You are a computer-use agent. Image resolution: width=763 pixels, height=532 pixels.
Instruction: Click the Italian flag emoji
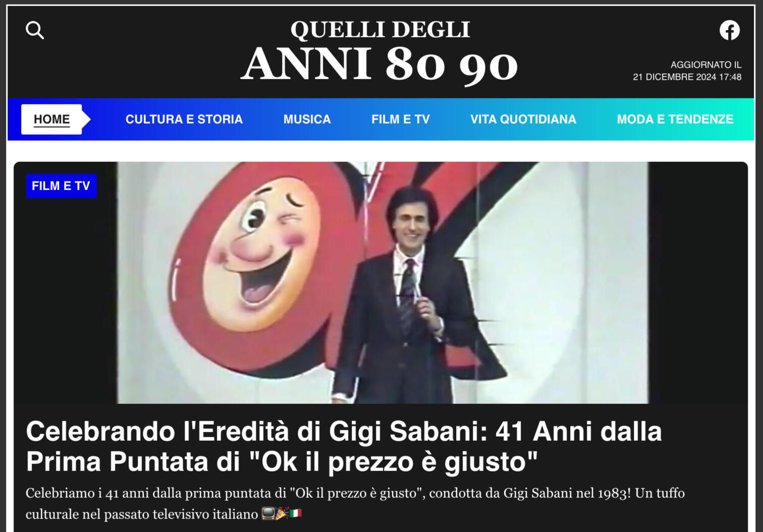coord(296,514)
